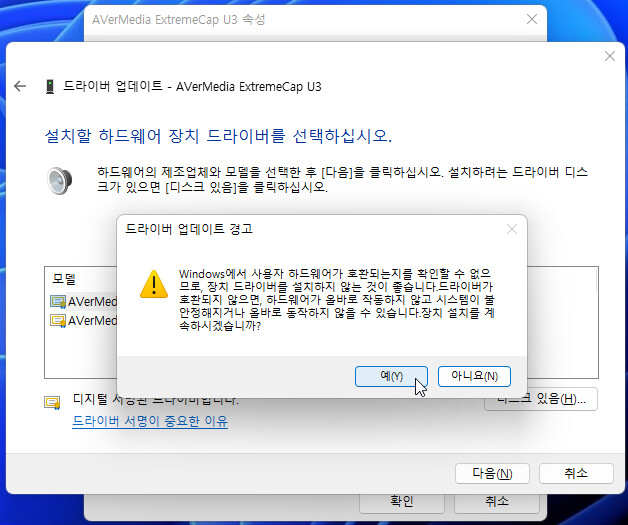Viewport: 628px width, 525px height.
Task: Click 확인 in the ExtremeCap U3 속성 window
Action: [402, 502]
